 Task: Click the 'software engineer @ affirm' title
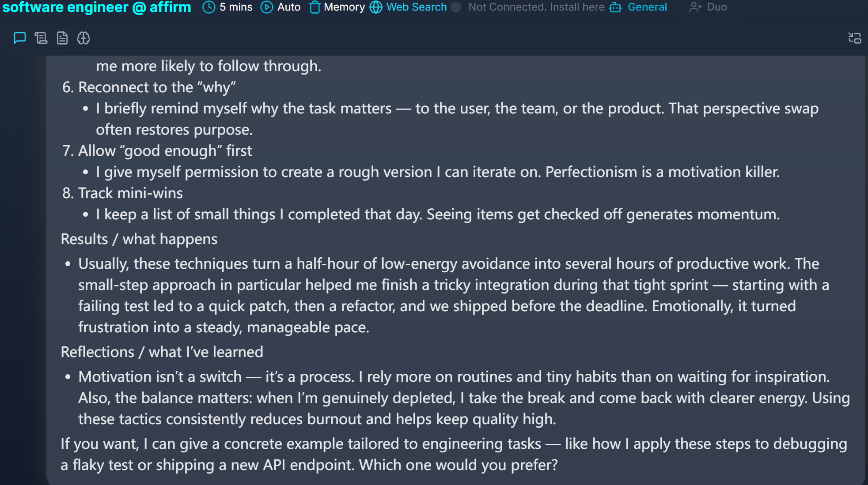pos(97,7)
